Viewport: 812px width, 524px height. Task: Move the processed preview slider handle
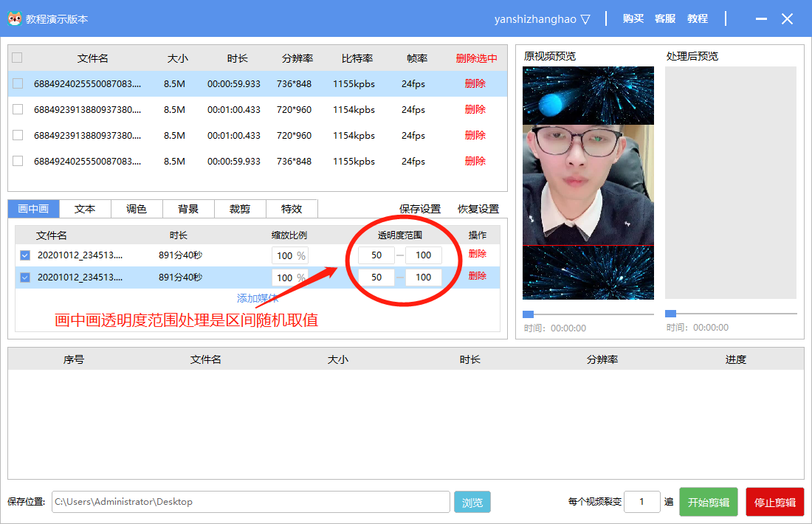pyautogui.click(x=670, y=314)
